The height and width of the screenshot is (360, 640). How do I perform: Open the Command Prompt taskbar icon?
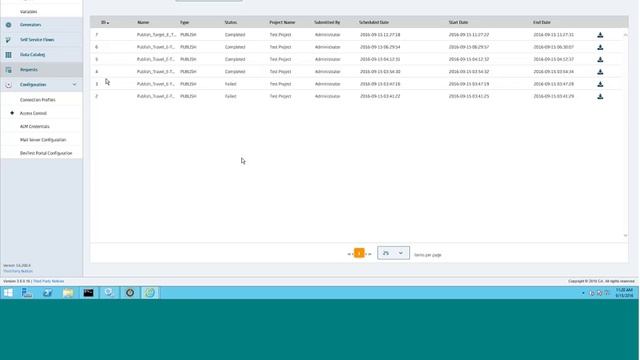88,293
